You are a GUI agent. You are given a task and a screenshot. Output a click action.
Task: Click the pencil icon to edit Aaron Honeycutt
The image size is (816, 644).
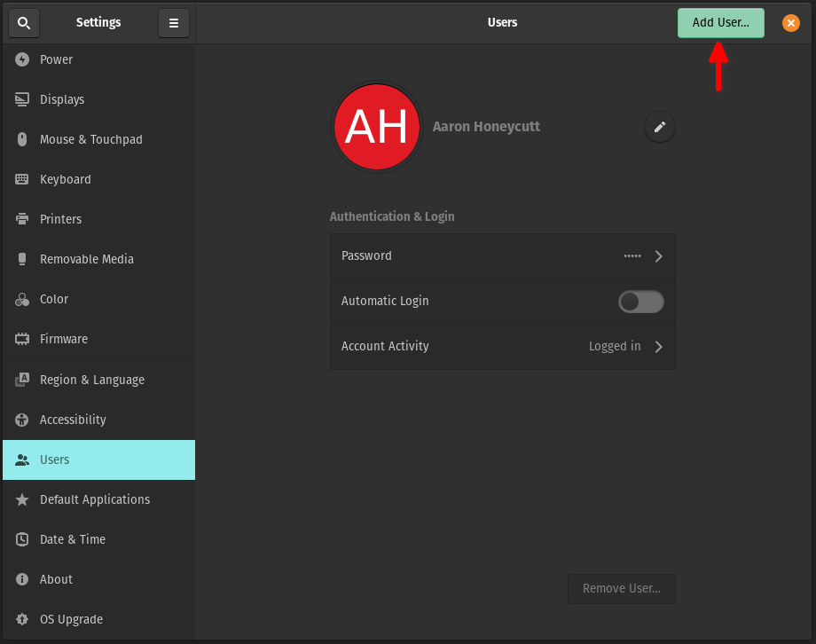coord(659,126)
